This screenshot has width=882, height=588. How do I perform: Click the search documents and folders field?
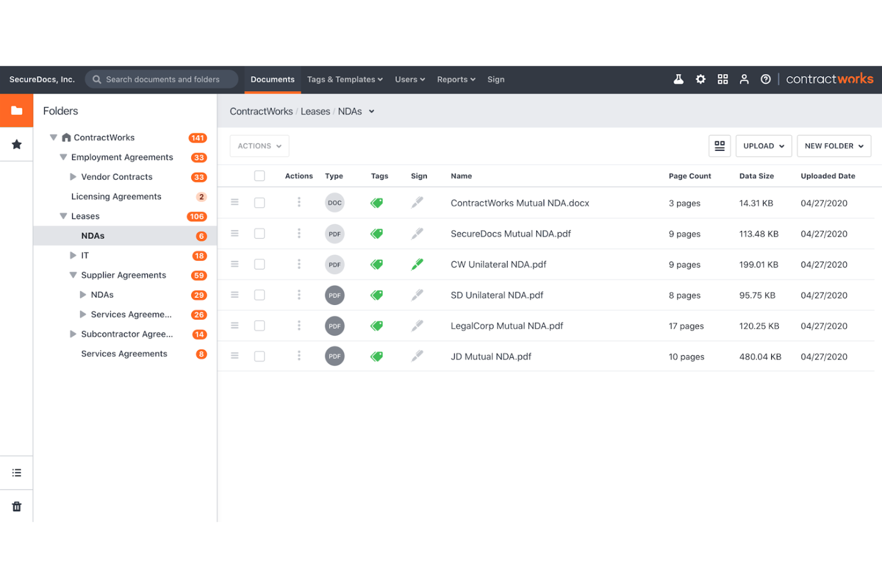(162, 79)
